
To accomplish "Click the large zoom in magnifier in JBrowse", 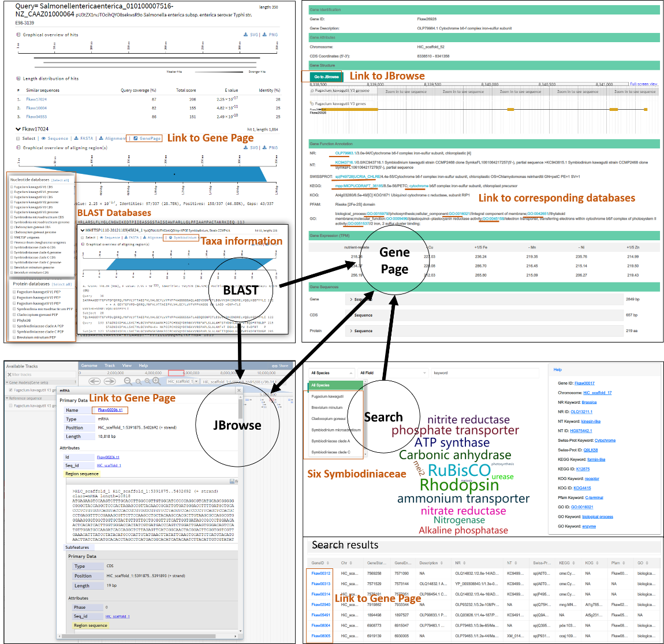I will (x=156, y=381).
